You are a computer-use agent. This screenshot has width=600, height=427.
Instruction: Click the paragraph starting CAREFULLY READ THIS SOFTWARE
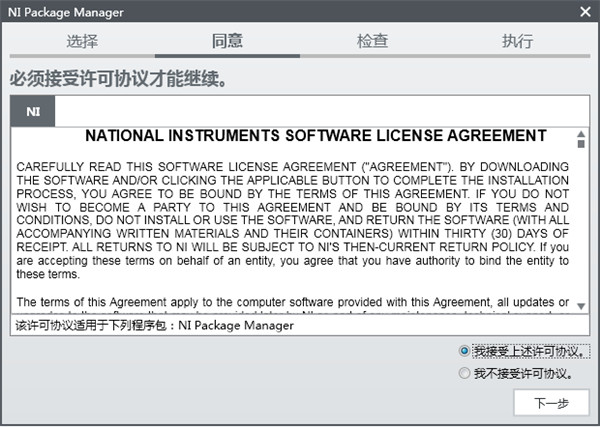(x=292, y=220)
